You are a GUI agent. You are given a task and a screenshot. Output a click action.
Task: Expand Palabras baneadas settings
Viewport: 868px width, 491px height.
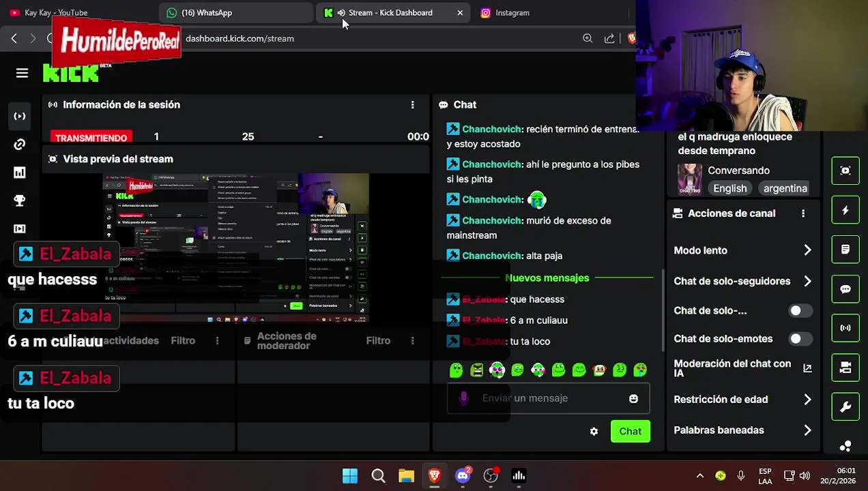coord(807,430)
